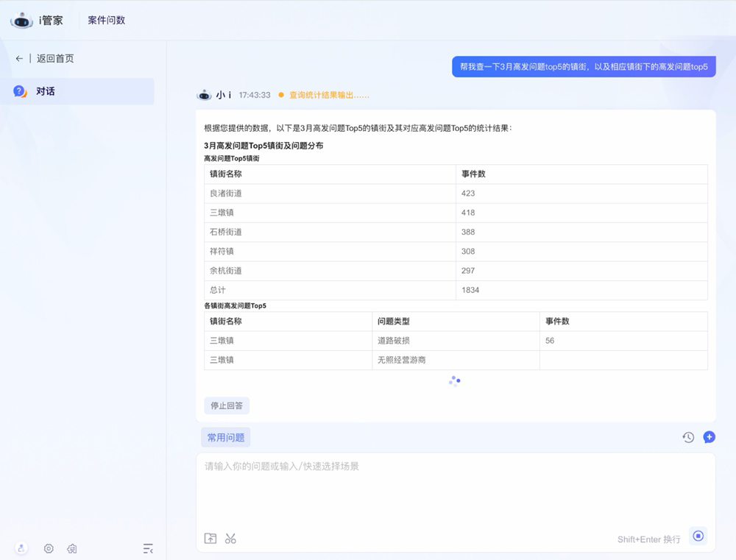The image size is (736, 560).
Task: Click the 查询统计结果输出 status text
Action: click(x=329, y=95)
